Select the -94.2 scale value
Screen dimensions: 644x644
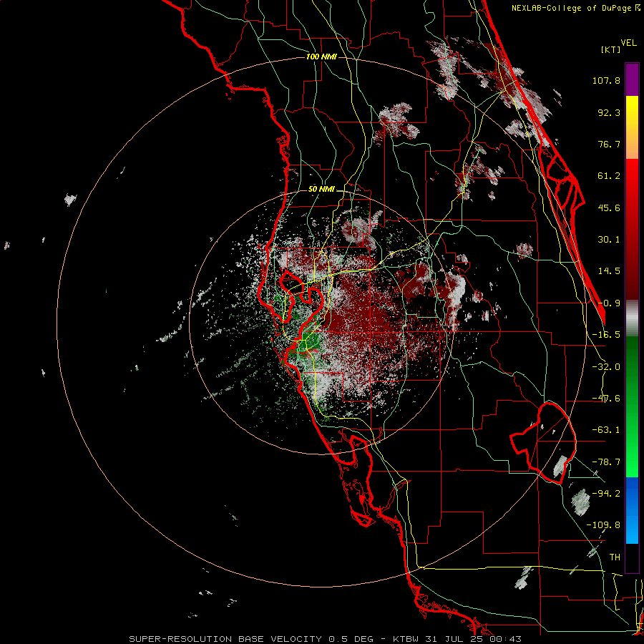[606, 494]
